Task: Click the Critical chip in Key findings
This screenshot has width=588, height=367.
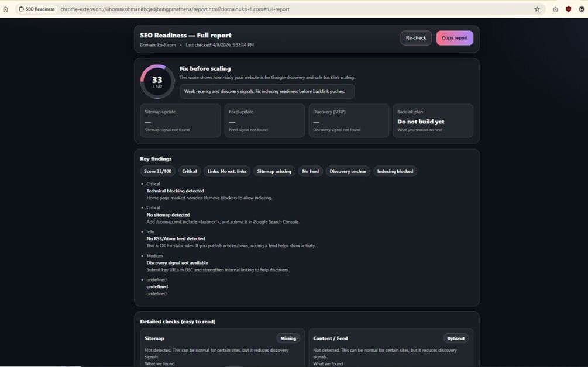Action: pos(190,171)
